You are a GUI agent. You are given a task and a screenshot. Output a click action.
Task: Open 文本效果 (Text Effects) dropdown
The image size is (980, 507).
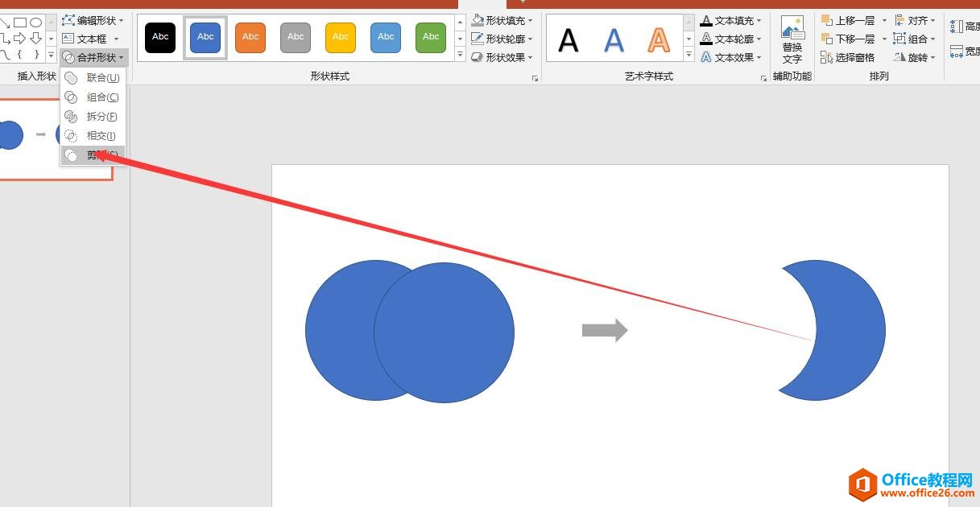pos(731,57)
